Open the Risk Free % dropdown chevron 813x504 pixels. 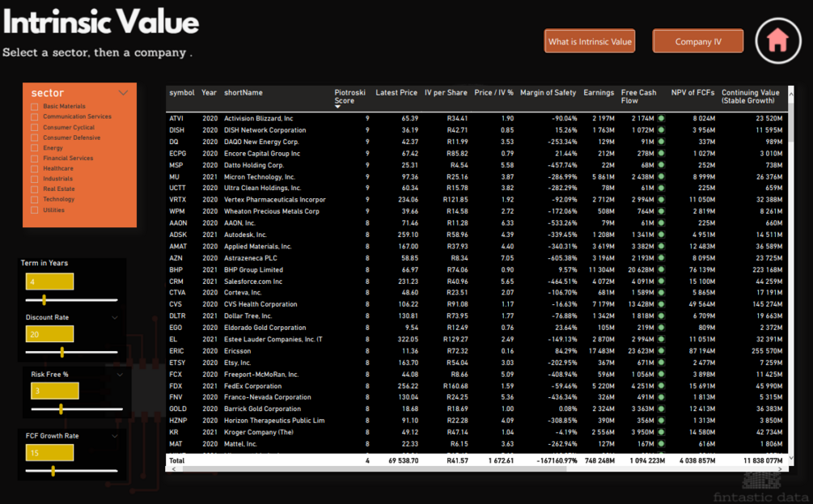pos(120,375)
